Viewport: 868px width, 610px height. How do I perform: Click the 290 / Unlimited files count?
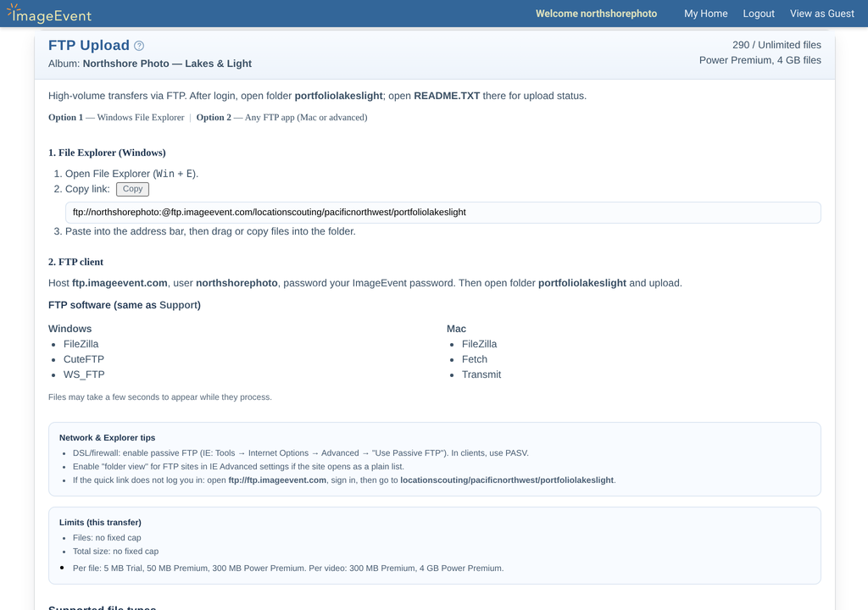click(x=776, y=45)
